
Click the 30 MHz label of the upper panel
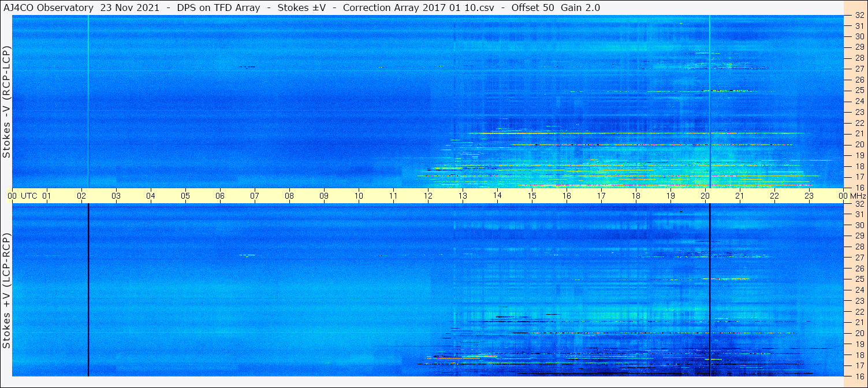[x=859, y=36]
